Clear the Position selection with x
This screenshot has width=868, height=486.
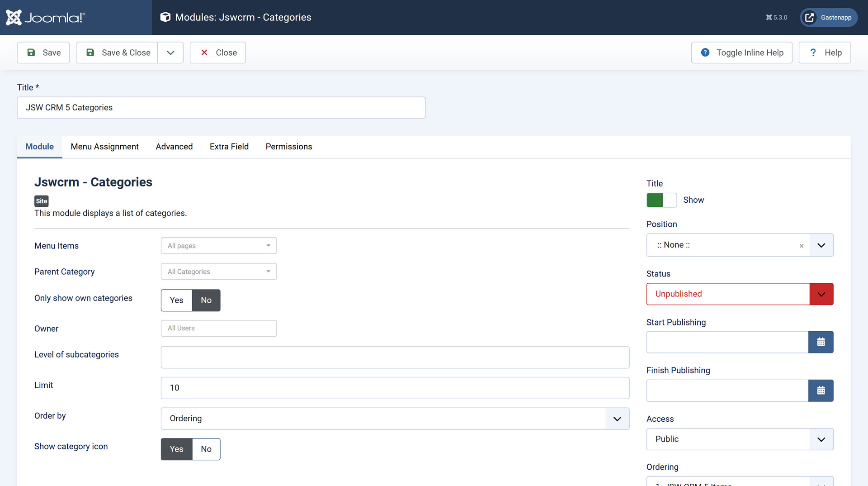[x=801, y=246]
